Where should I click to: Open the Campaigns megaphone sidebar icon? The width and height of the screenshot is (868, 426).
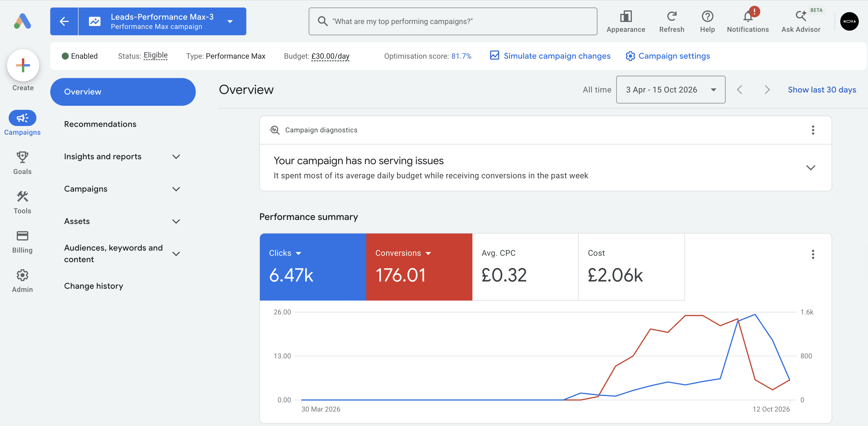point(22,118)
